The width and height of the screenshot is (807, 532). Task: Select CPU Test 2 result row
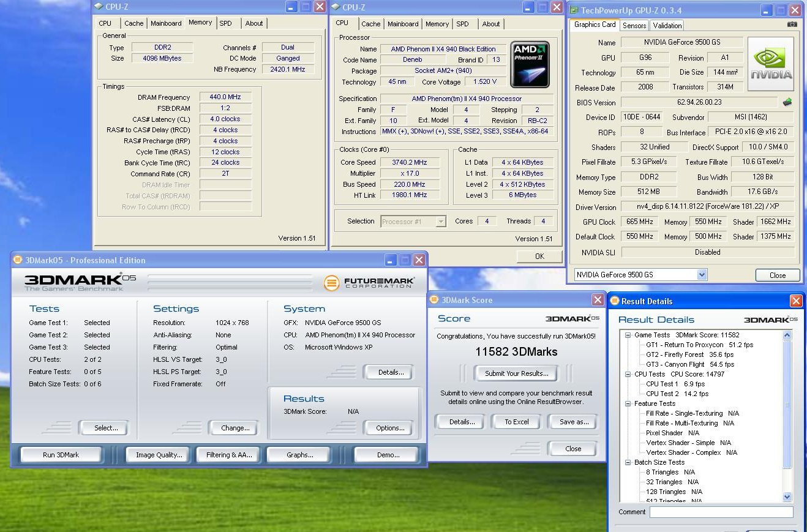[677, 394]
